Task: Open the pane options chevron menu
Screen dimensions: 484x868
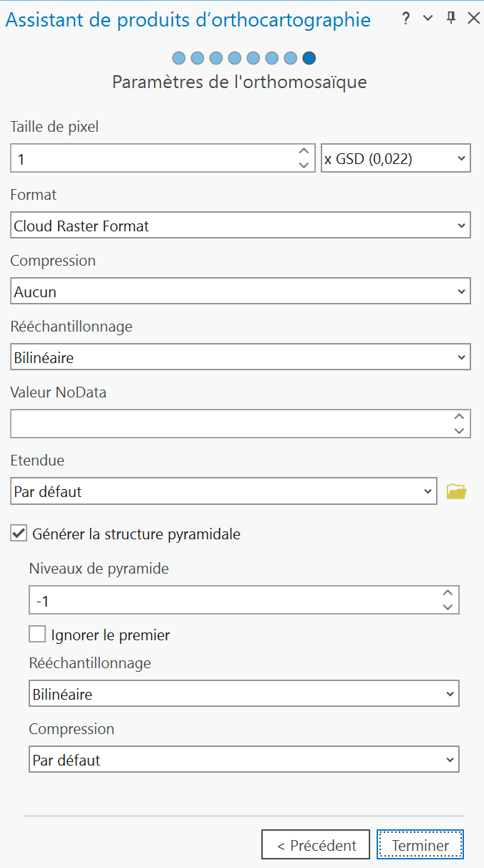Action: (428, 19)
